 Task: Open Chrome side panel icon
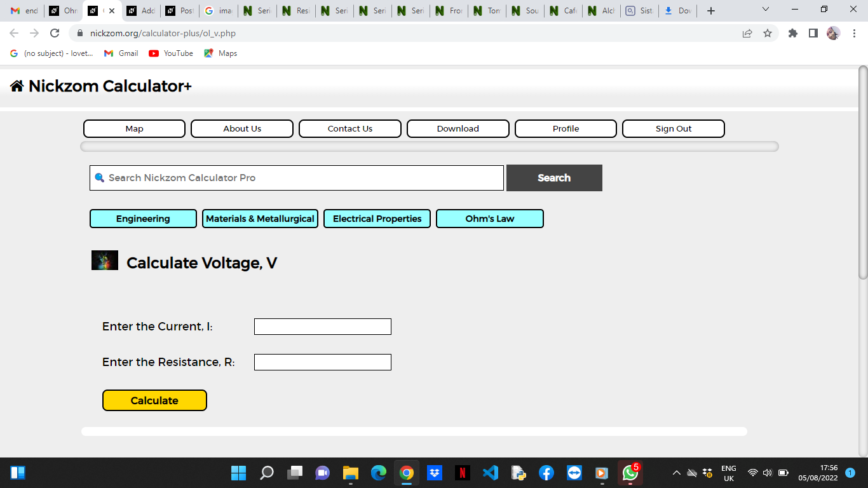point(813,33)
